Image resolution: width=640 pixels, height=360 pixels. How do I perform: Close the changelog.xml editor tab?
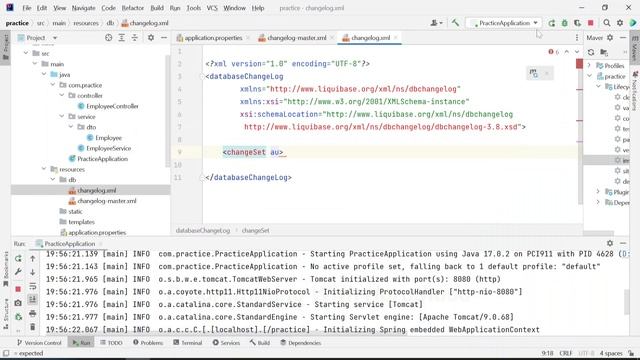[x=396, y=38]
